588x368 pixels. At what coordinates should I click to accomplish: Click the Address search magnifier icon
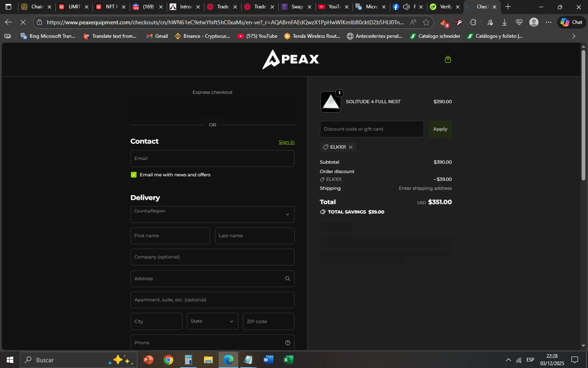tap(287, 279)
